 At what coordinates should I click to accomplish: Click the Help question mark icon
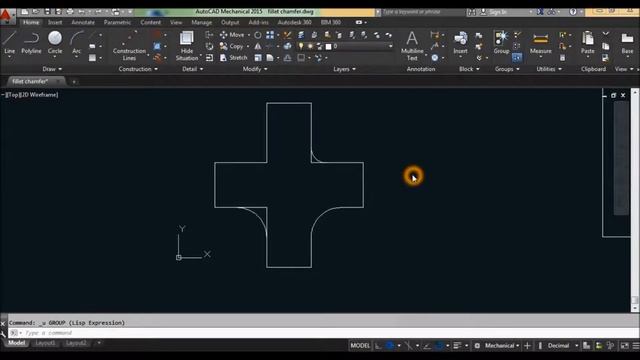tap(573, 12)
